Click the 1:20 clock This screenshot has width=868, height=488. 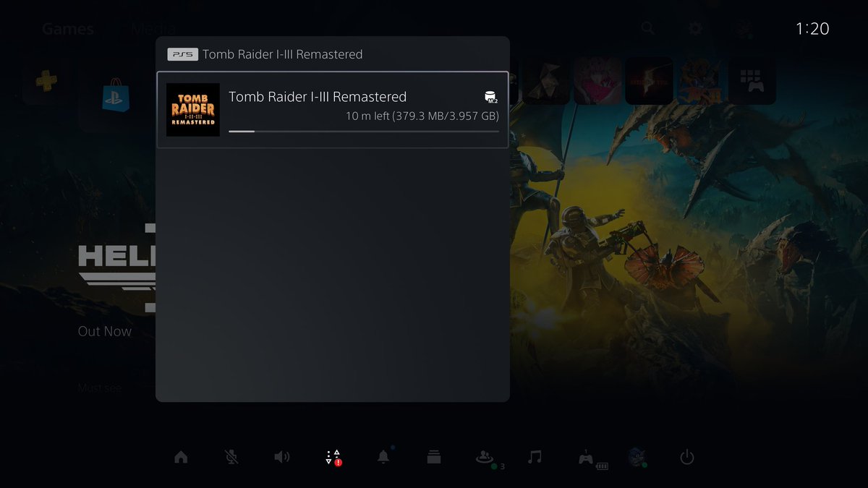pos(812,29)
